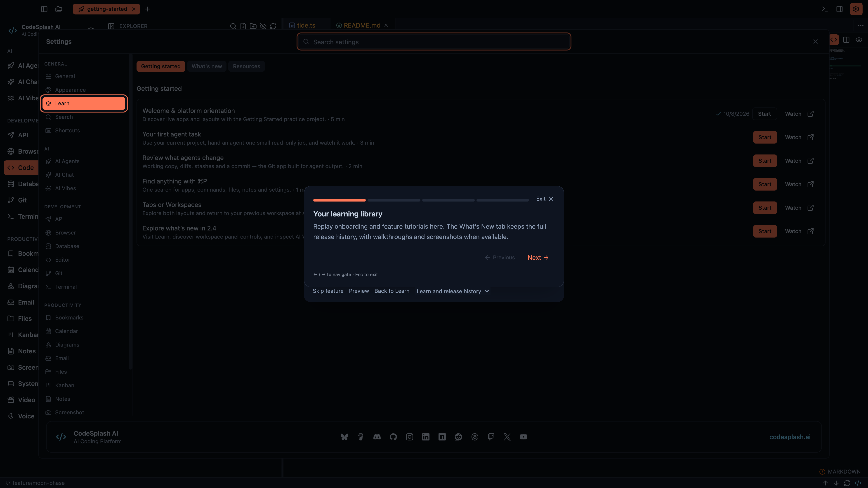Viewport: 868px width, 488px height.
Task: Open the terminal prompt icon in title bar
Action: [825, 9]
